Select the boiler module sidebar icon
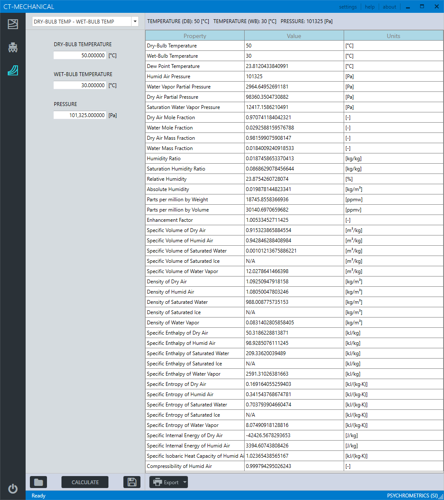 (x=13, y=47)
